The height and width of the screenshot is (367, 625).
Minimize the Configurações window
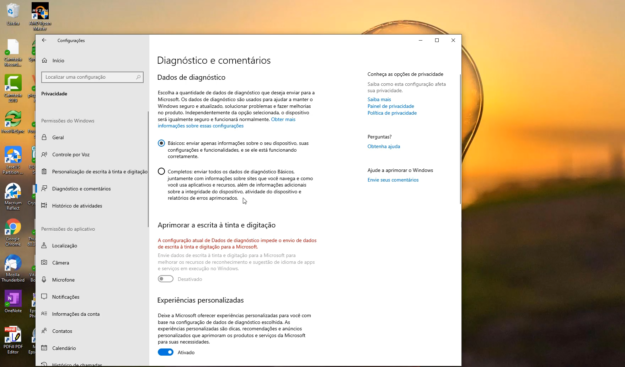click(421, 40)
